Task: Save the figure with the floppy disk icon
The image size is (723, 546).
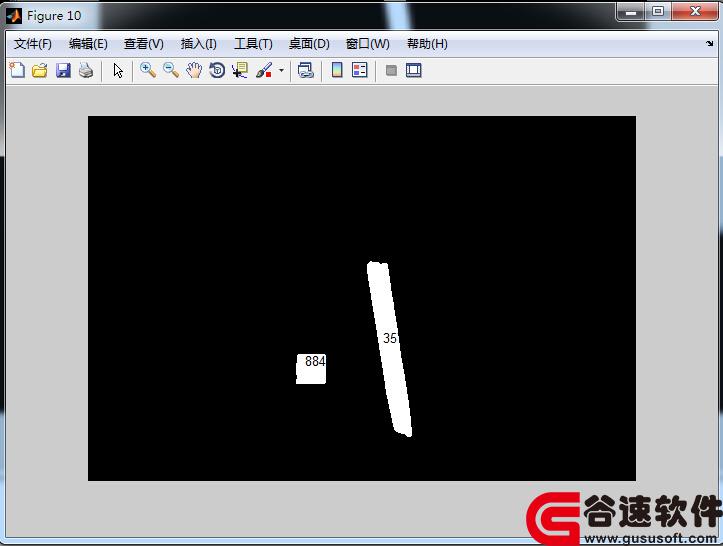Action: coord(63,70)
